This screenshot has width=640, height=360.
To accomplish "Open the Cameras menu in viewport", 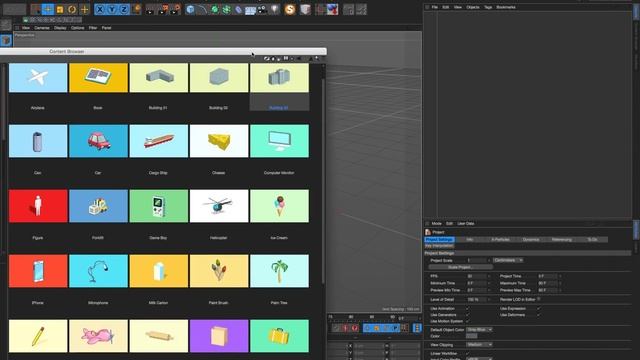I will pos(42,28).
